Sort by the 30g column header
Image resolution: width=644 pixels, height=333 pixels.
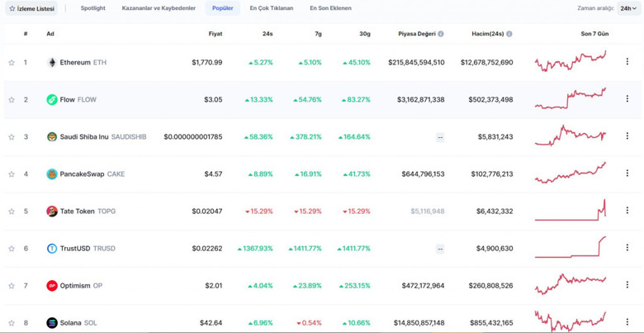[365, 34]
